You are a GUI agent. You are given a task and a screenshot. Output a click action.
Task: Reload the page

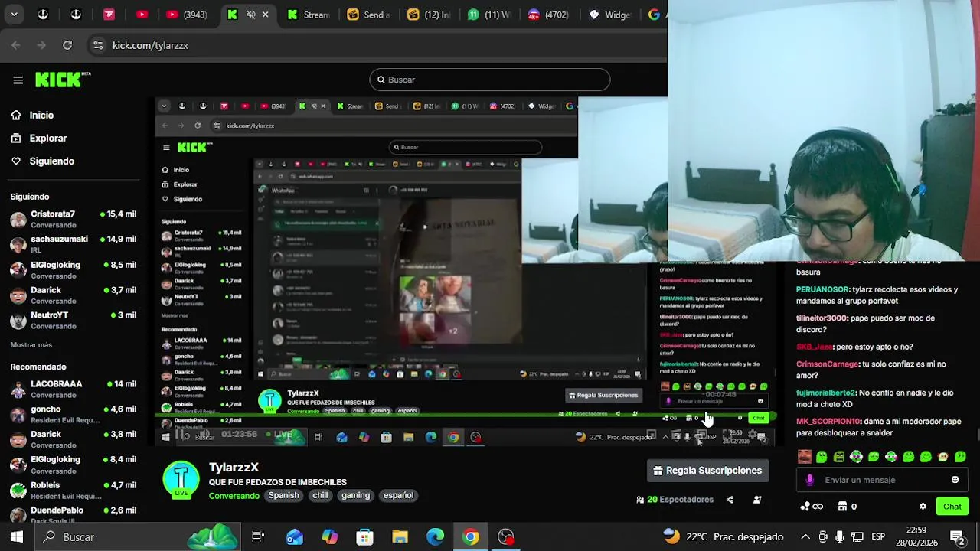[67, 45]
